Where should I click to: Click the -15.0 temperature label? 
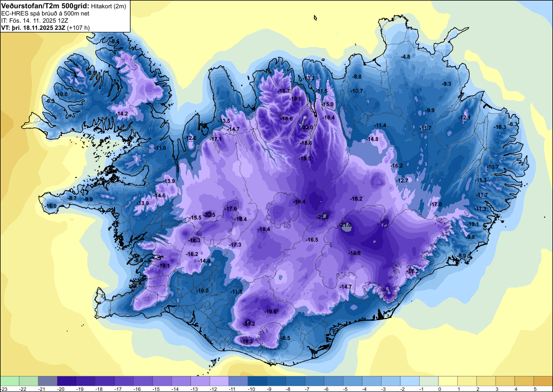click(x=327, y=104)
